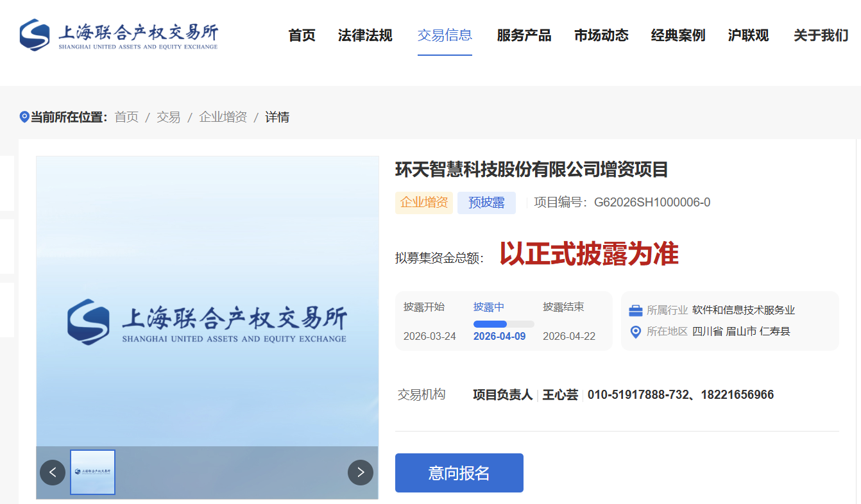Click the location pin icon in breadcrumb
This screenshot has width=861, height=504.
point(24,117)
